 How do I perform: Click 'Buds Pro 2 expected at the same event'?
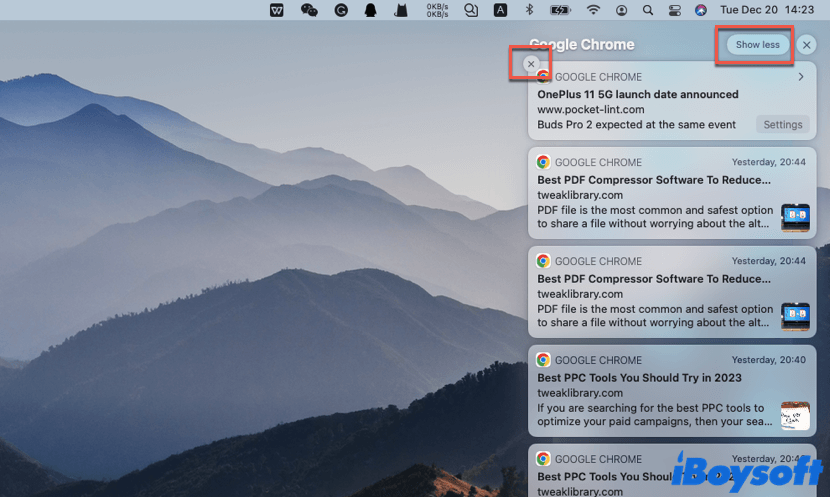[636, 125]
